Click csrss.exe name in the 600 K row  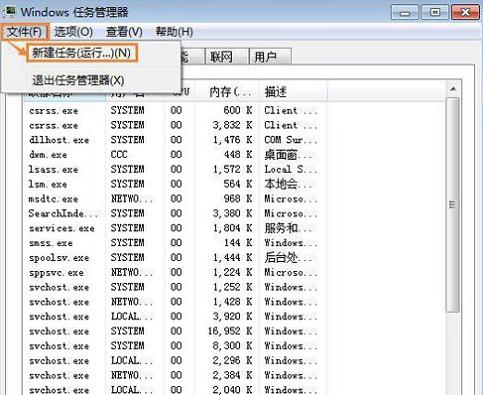pos(54,111)
